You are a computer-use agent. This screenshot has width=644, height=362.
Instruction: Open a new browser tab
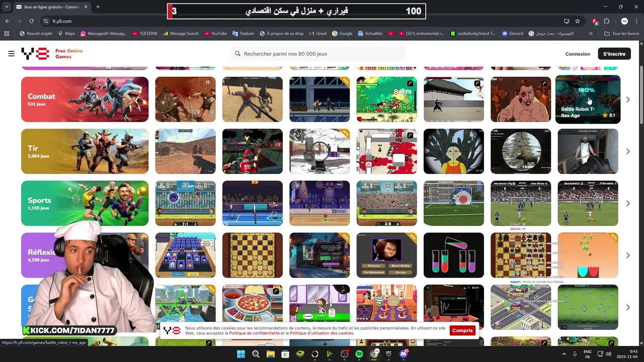(98, 7)
